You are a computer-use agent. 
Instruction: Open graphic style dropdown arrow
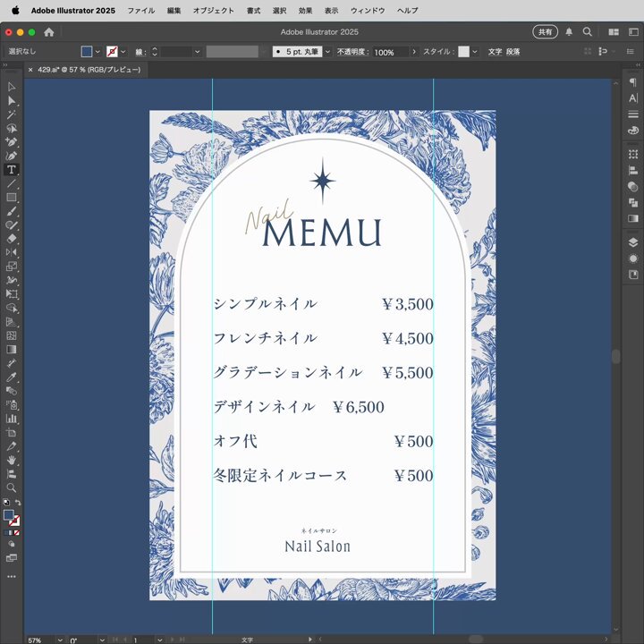click(475, 52)
